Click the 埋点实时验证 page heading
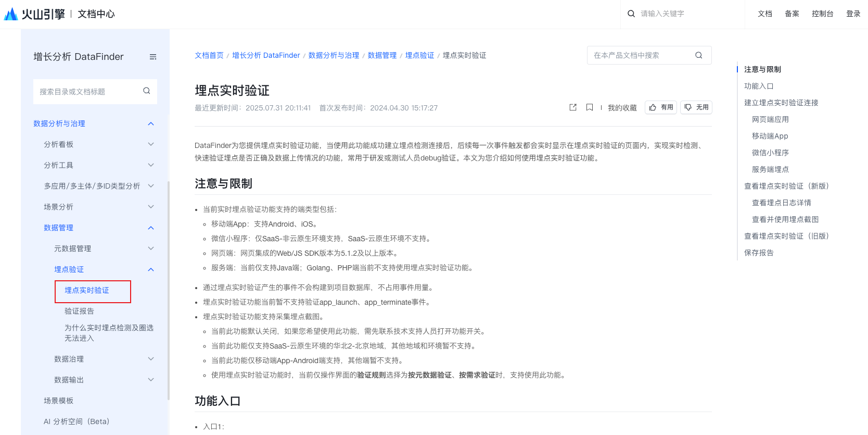Image resolution: width=868 pixels, height=435 pixels. coord(232,91)
